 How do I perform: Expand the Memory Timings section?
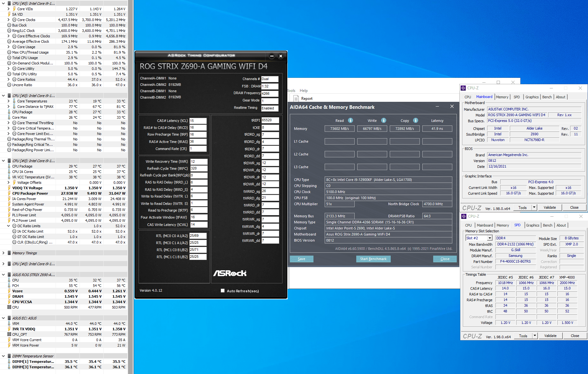(x=3, y=253)
